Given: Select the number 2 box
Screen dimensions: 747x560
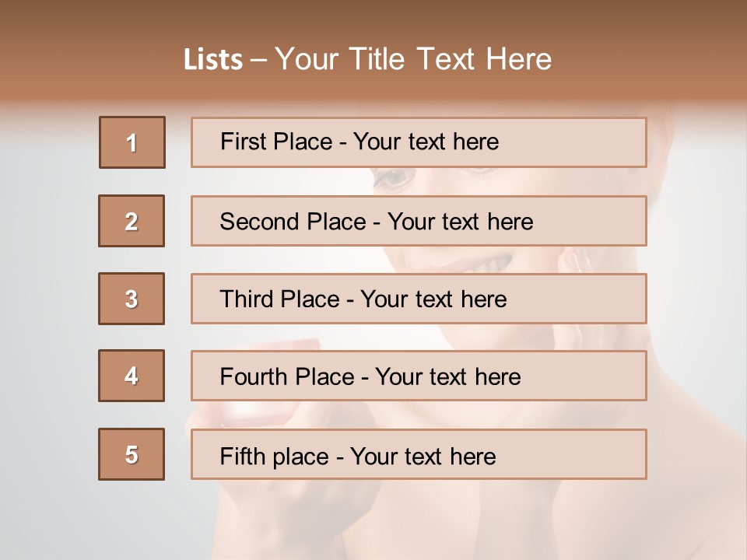Looking at the screenshot, I should 132,221.
